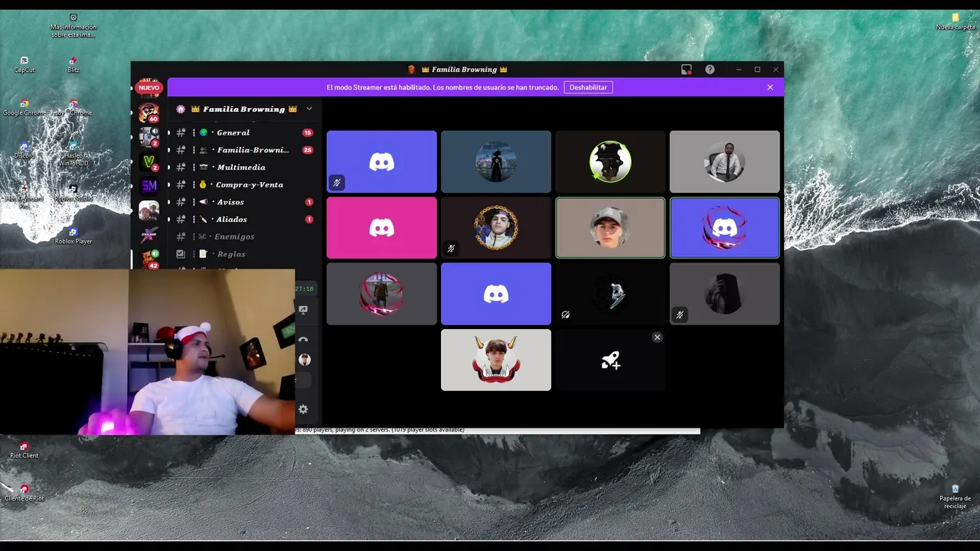Image resolution: width=980 pixels, height=551 pixels.
Task: Open the Reglas channel
Action: [x=243, y=254]
